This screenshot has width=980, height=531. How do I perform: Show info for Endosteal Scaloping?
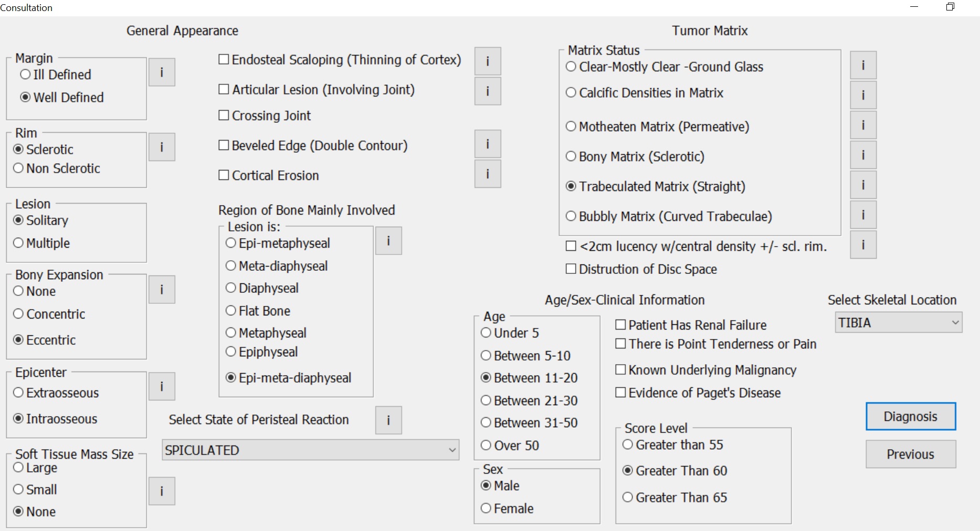pyautogui.click(x=488, y=61)
